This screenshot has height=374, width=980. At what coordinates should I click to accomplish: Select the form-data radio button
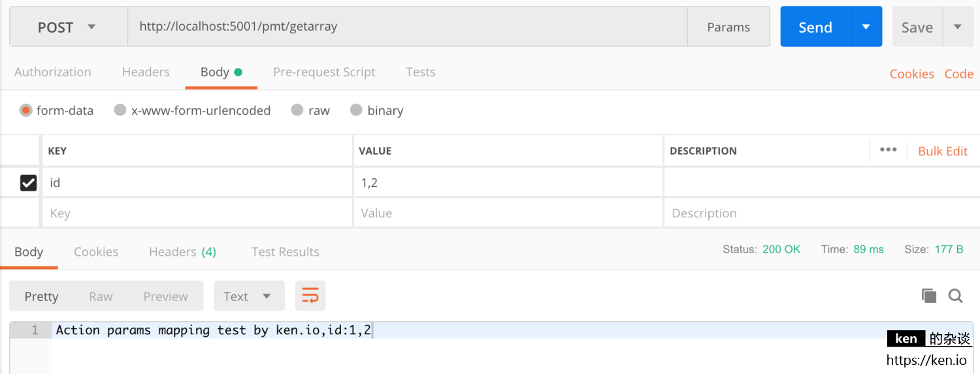(26, 110)
